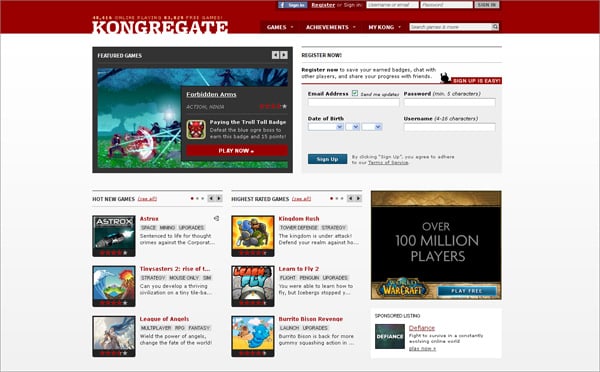Show next featured game arrow
600x372 pixels.
click(284, 55)
